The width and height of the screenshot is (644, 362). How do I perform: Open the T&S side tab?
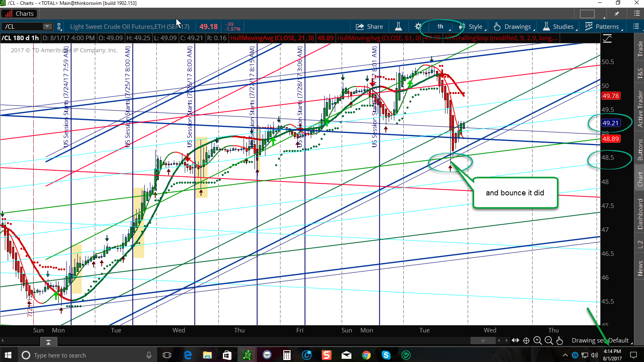click(640, 73)
